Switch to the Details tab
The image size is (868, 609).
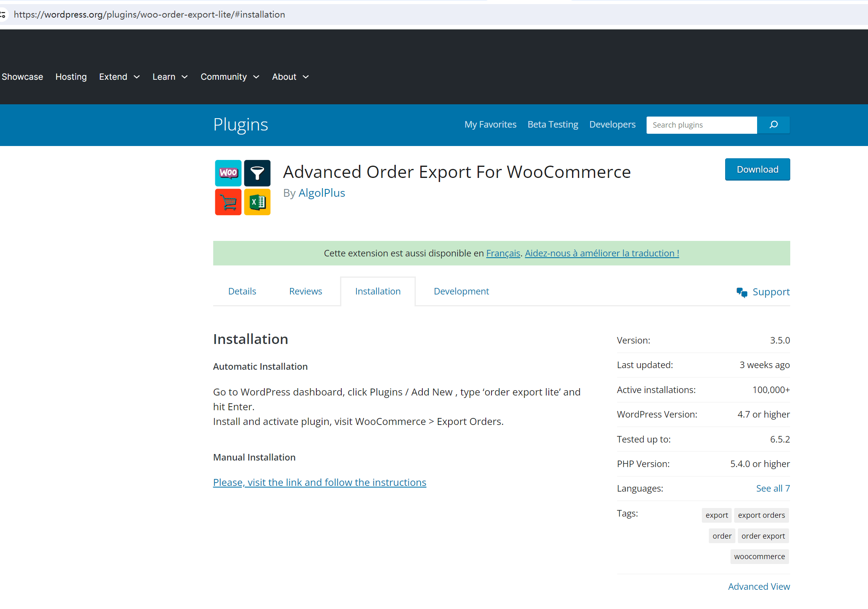242,291
